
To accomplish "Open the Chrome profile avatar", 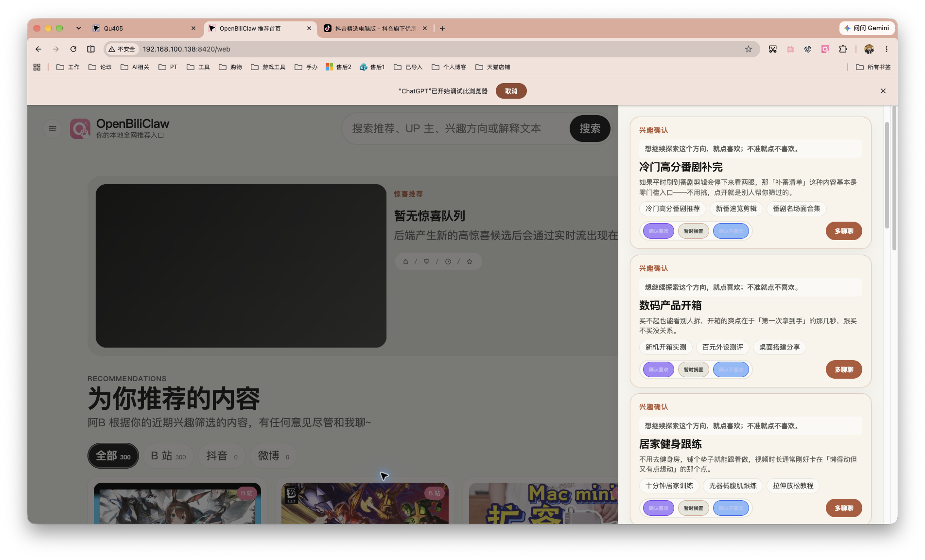I will click(x=869, y=49).
